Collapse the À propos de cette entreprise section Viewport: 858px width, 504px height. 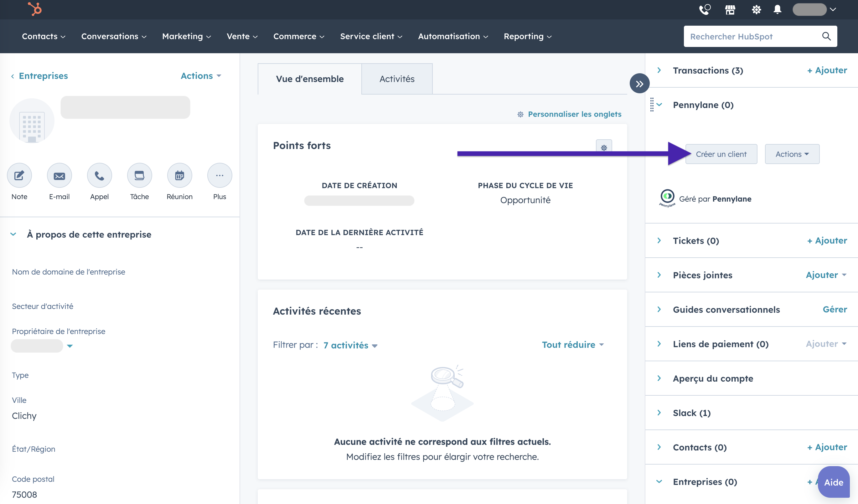[13, 234]
